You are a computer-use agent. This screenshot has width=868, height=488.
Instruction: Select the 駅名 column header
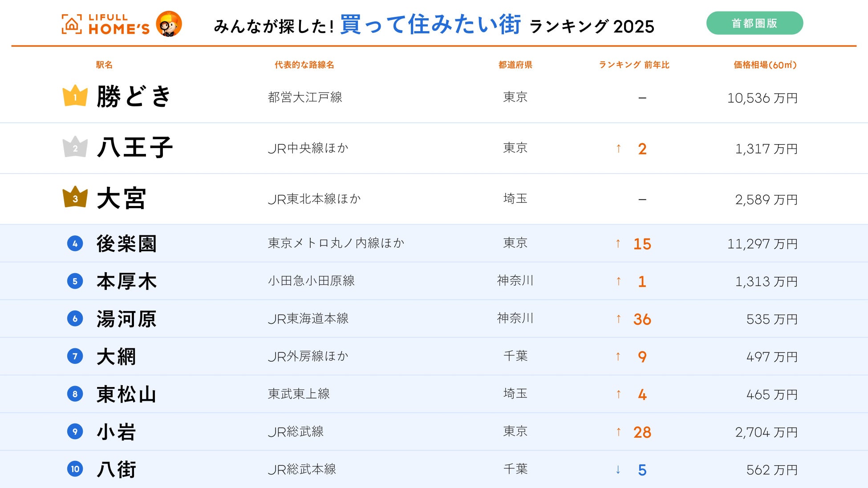pos(104,65)
